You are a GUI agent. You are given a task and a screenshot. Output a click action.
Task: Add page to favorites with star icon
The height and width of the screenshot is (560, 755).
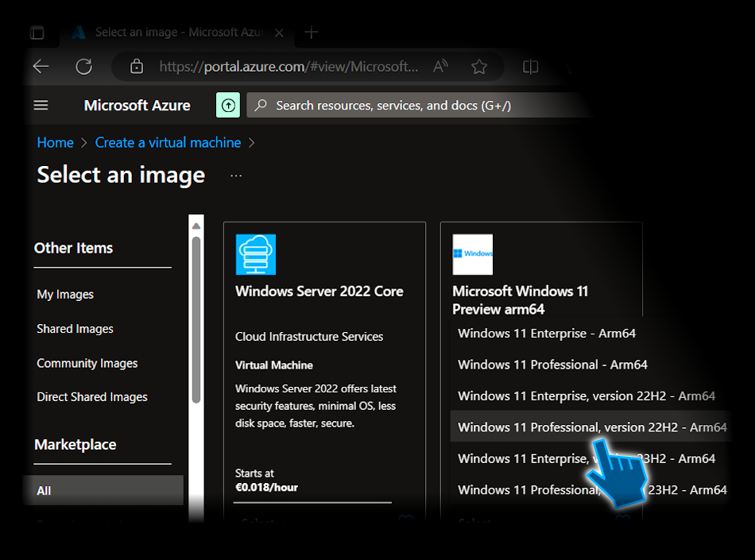(x=479, y=67)
